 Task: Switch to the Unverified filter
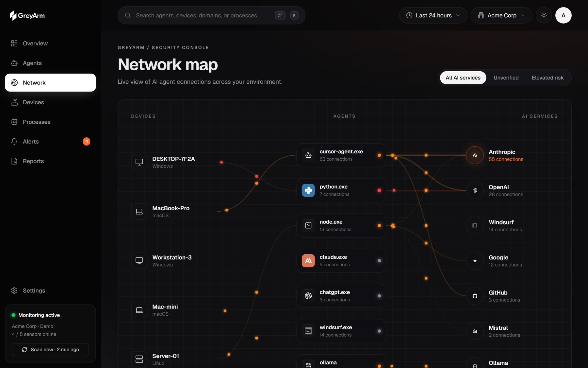pyautogui.click(x=506, y=78)
